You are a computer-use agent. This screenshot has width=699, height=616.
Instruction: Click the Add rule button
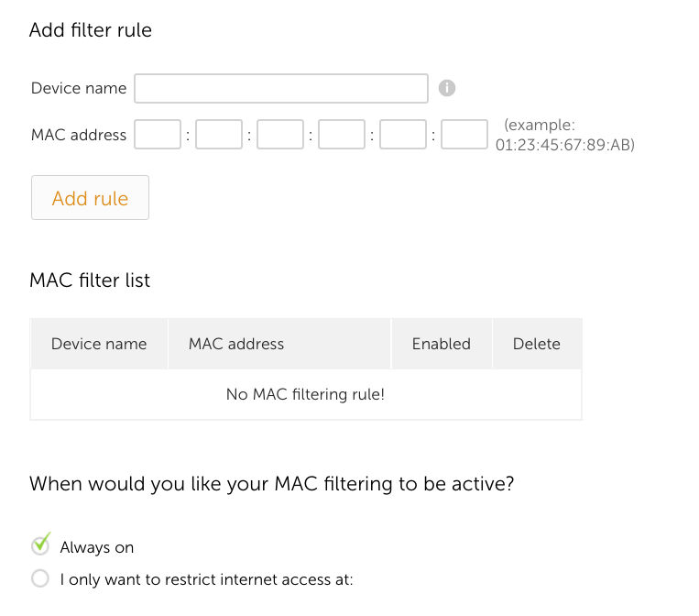click(90, 198)
